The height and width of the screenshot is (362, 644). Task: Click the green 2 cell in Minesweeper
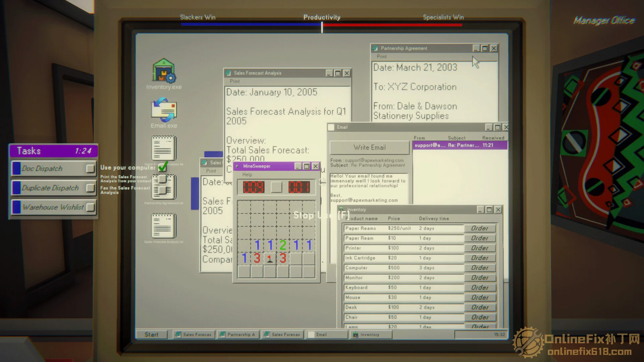point(283,245)
